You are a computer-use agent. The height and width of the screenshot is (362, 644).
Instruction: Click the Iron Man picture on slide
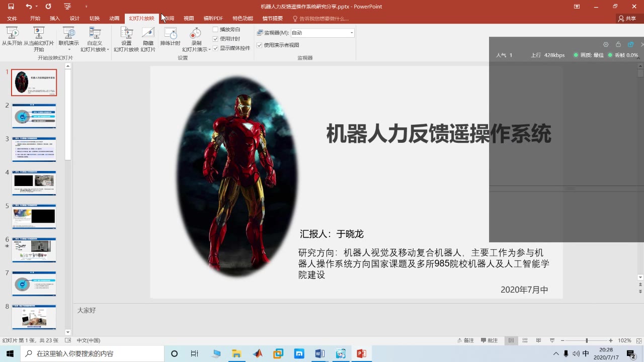click(236, 176)
